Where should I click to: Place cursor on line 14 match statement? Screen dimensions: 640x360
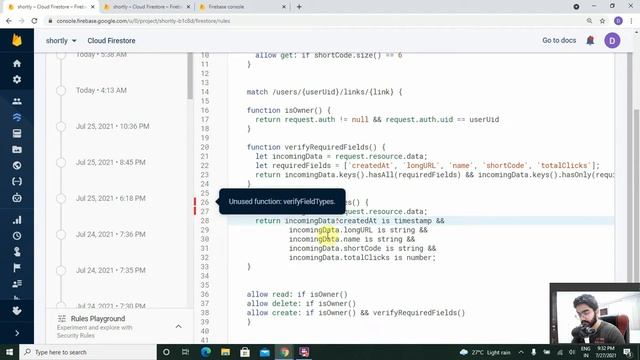click(x=324, y=92)
